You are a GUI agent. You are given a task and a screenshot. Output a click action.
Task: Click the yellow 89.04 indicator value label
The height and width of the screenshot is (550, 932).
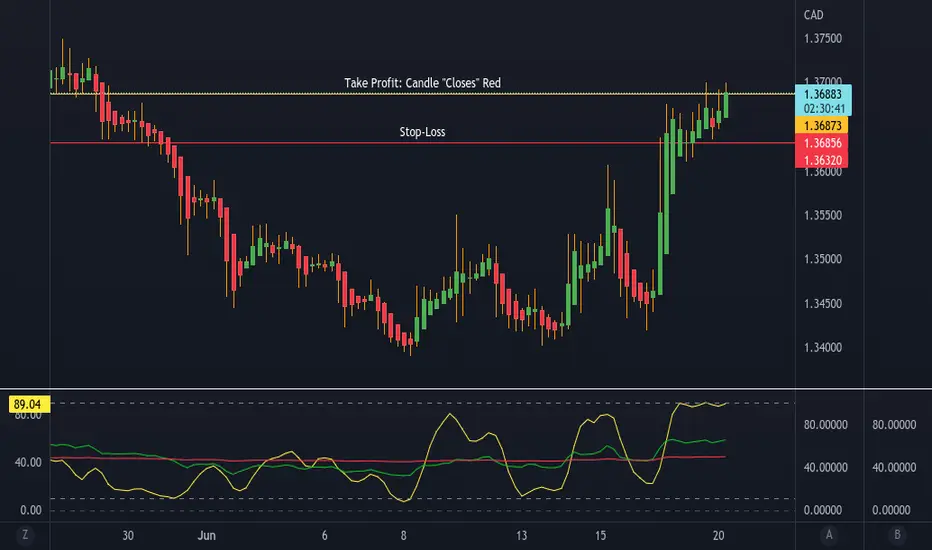28,404
